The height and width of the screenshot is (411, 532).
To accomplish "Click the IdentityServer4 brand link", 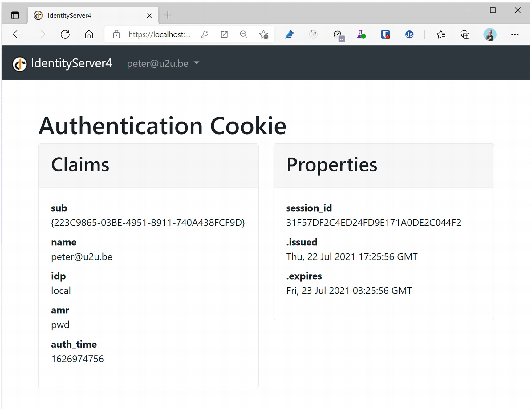I will tap(63, 63).
